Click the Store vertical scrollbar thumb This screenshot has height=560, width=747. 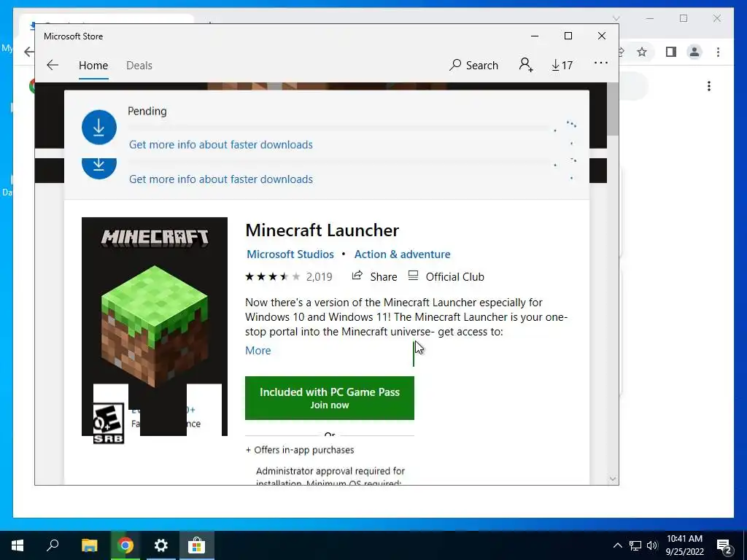click(613, 109)
